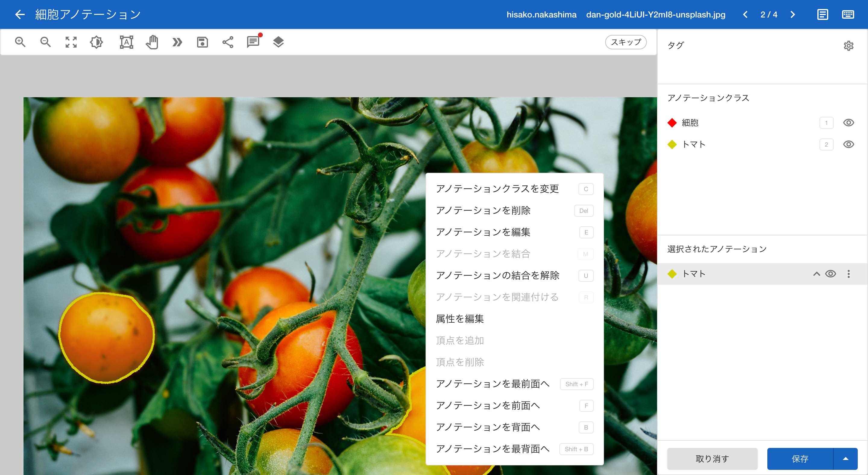Click the red 細胞 class color diamond

(x=672, y=123)
